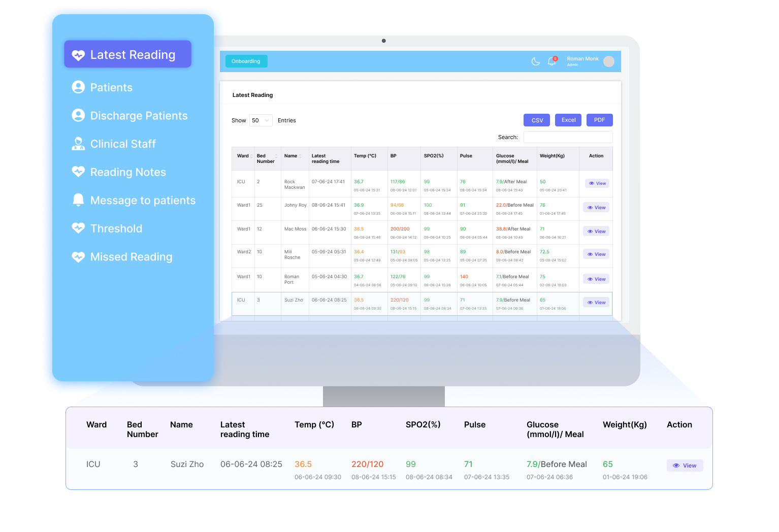Viewport: 779px width, 532px height.
Task: Select the Rock Mackwan name cell
Action: pos(295,184)
